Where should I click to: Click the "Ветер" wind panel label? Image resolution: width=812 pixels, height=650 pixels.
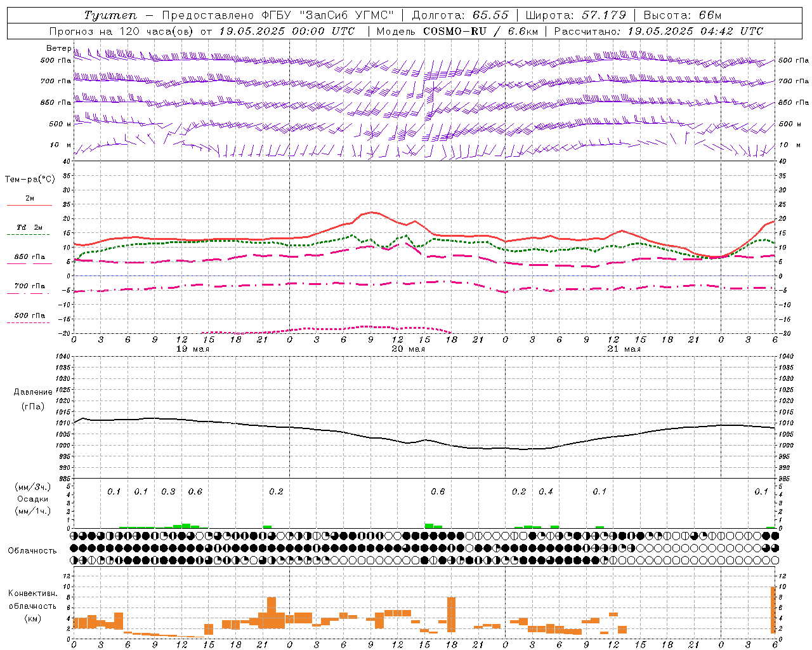[58, 48]
